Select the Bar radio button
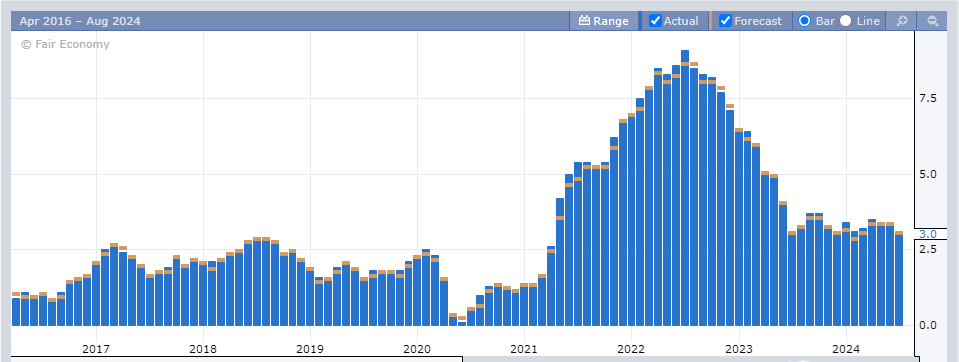This screenshot has height=362, width=959. click(x=804, y=21)
